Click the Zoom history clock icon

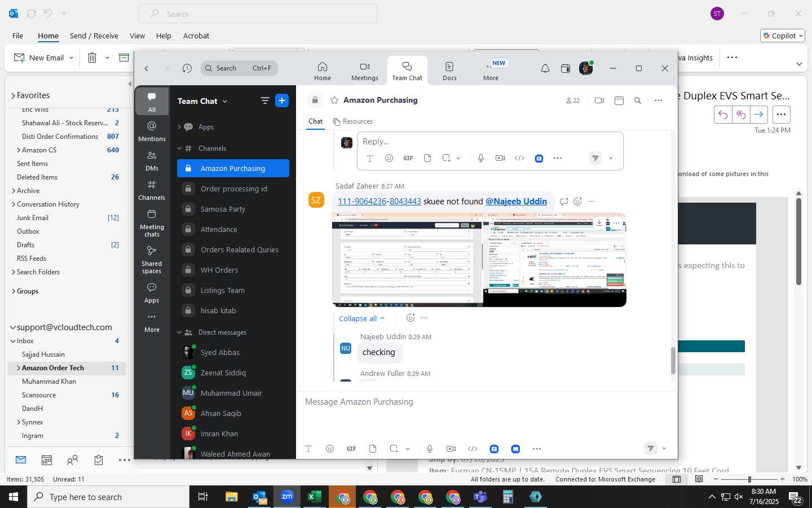click(x=187, y=68)
